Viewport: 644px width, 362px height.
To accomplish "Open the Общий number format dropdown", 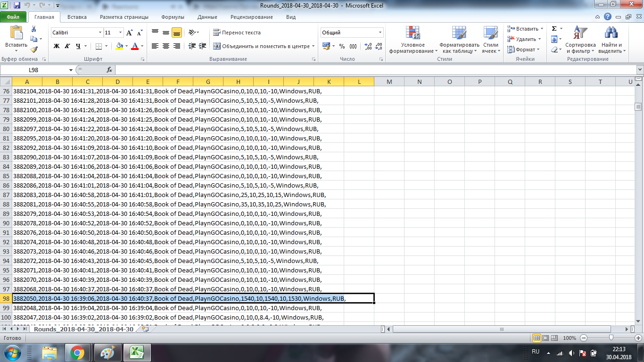I will [380, 33].
